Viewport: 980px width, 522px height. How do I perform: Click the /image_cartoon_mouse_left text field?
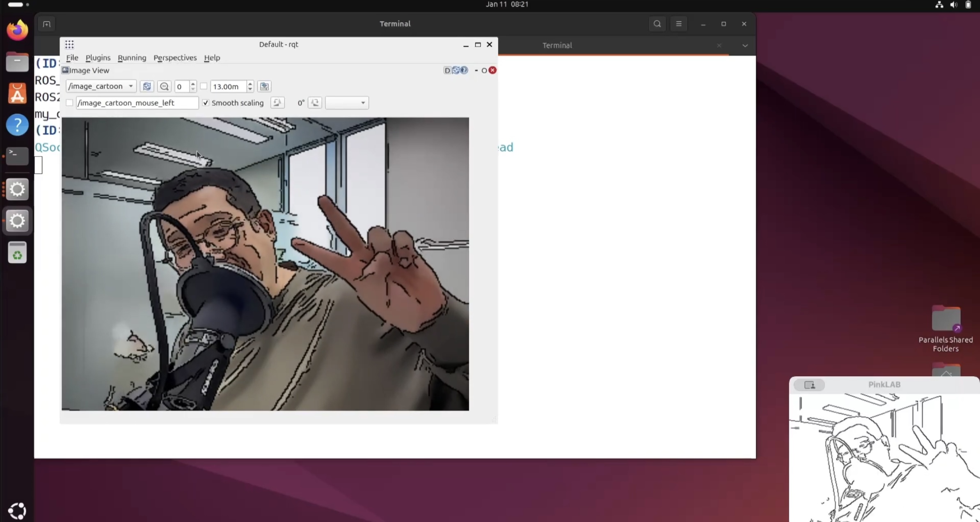pos(137,103)
